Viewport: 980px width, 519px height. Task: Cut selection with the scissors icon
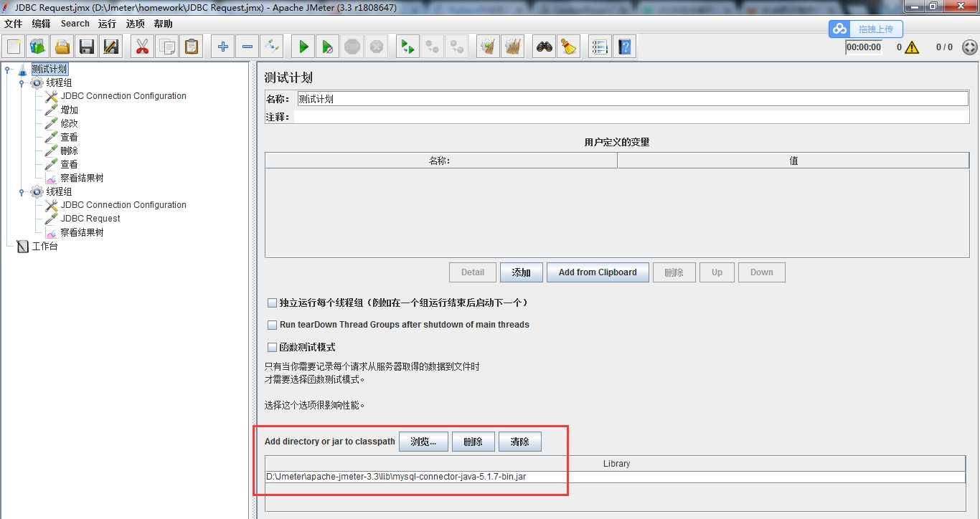coord(142,47)
